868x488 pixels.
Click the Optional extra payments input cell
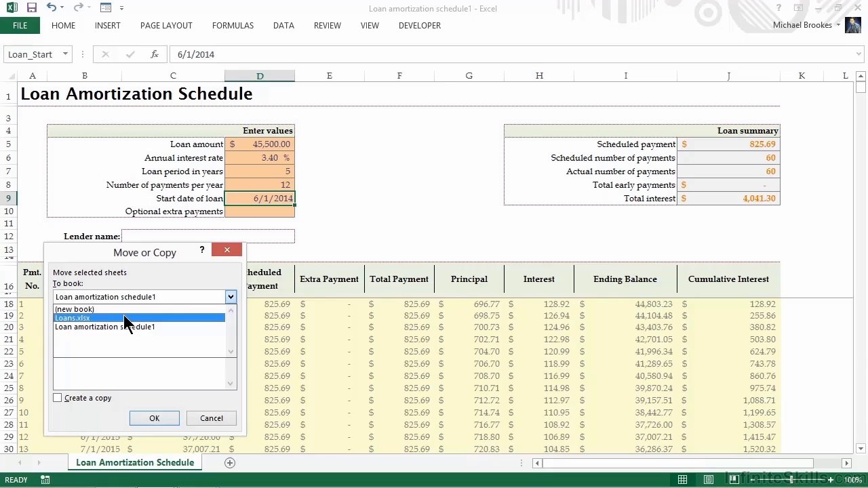[x=260, y=211]
